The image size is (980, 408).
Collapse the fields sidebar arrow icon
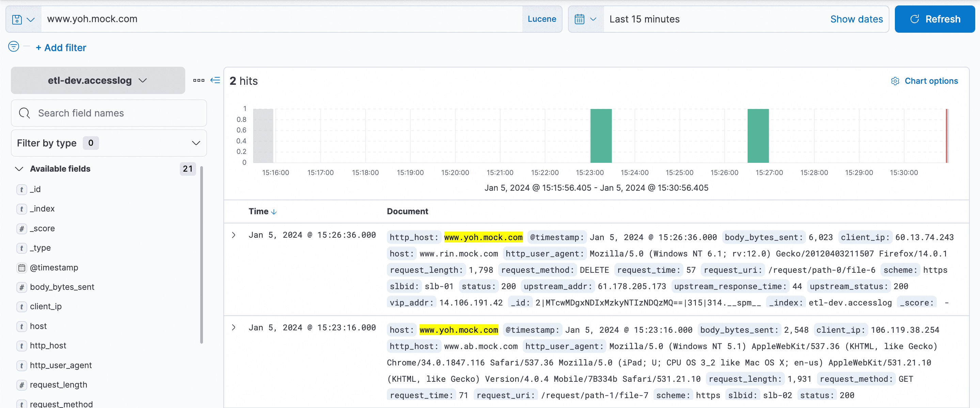pyautogui.click(x=215, y=80)
